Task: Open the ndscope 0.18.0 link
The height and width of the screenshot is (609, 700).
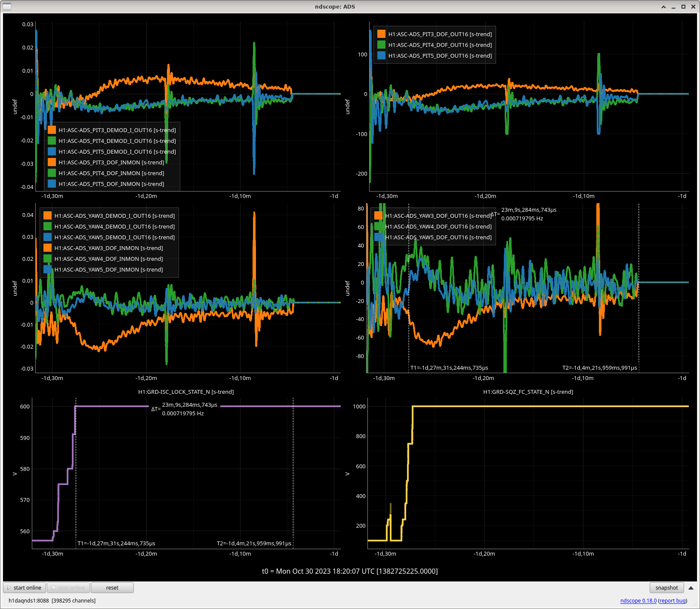Action: (638, 600)
